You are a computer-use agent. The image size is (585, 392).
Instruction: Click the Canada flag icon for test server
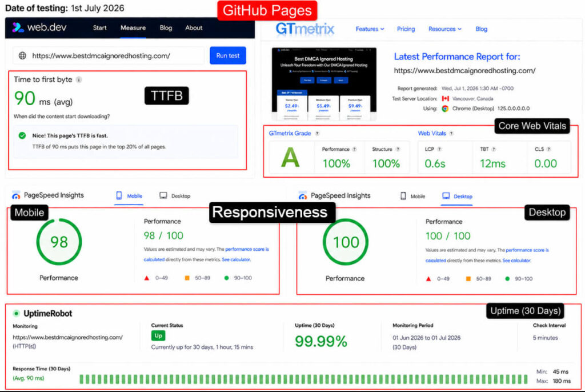[445, 98]
